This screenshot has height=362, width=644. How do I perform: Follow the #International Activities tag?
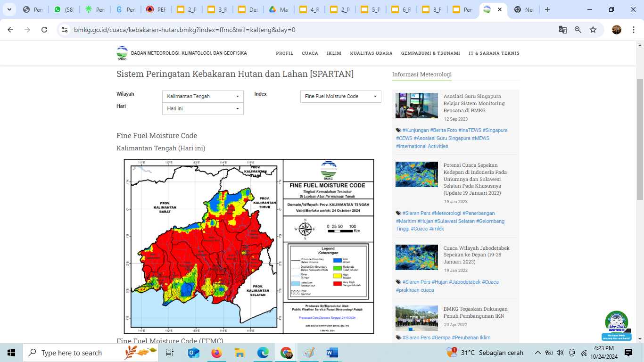coord(422,146)
